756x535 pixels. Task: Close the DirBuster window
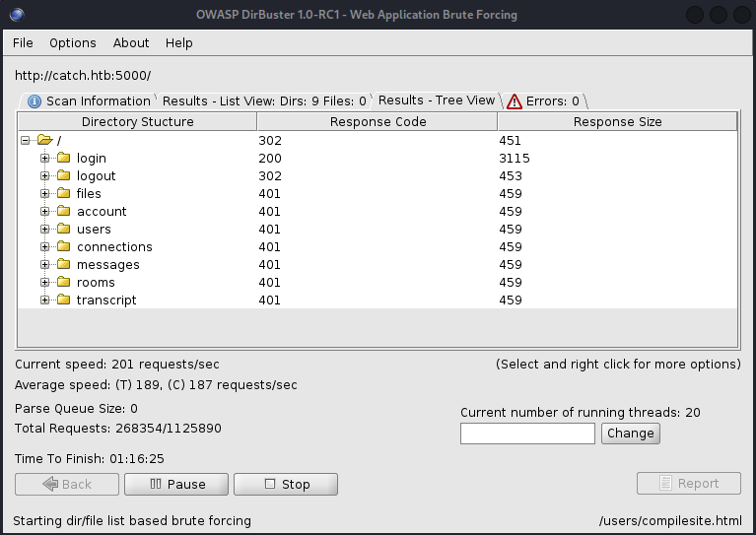[741, 15]
